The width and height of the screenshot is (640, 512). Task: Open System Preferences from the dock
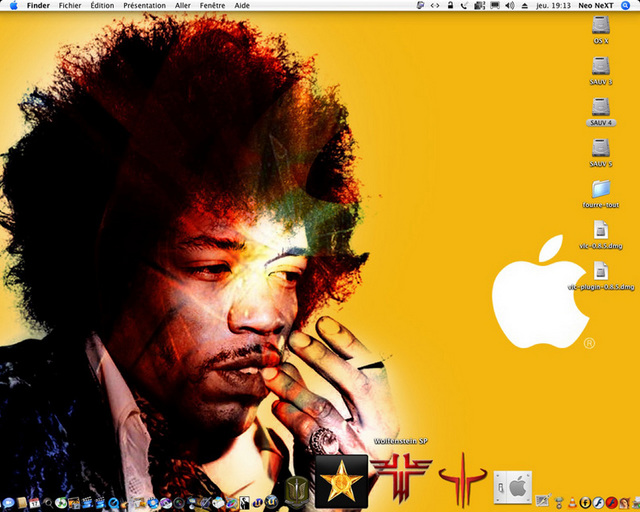pos(513,487)
